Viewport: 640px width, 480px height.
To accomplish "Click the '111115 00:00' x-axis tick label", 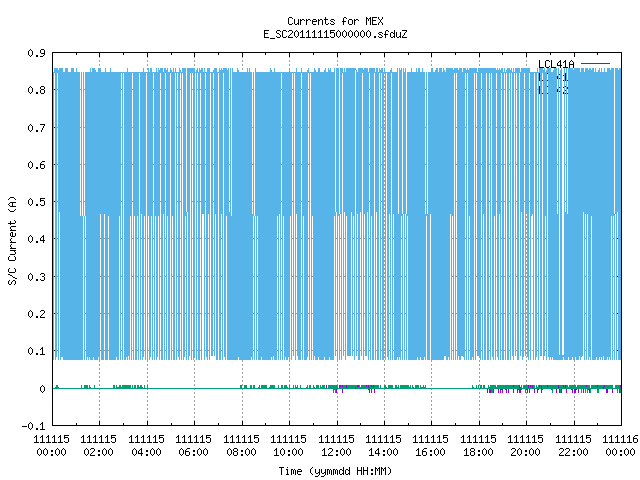I will click(x=51, y=446).
